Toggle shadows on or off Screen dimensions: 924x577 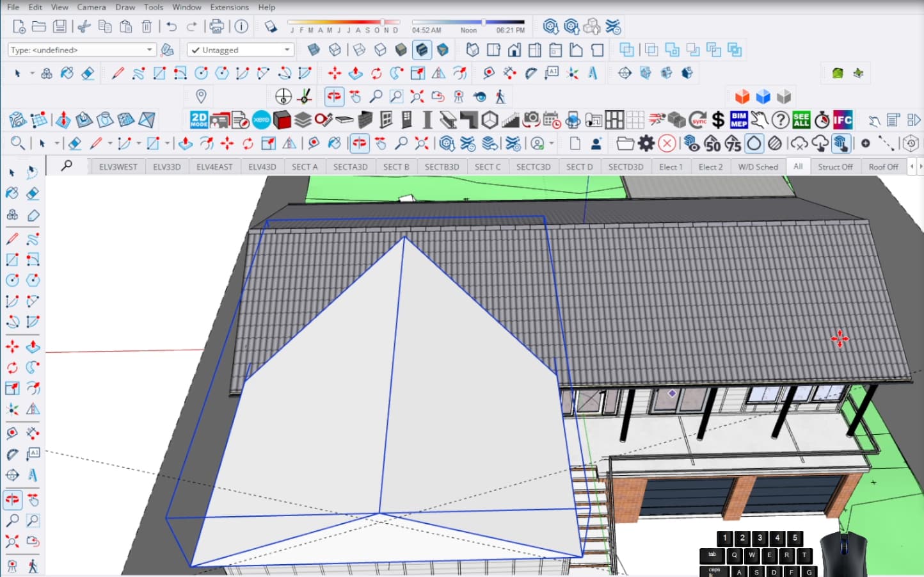(271, 26)
